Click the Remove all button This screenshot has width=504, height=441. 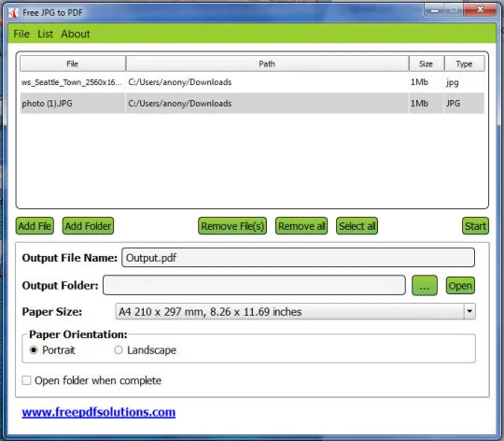pyautogui.click(x=301, y=226)
